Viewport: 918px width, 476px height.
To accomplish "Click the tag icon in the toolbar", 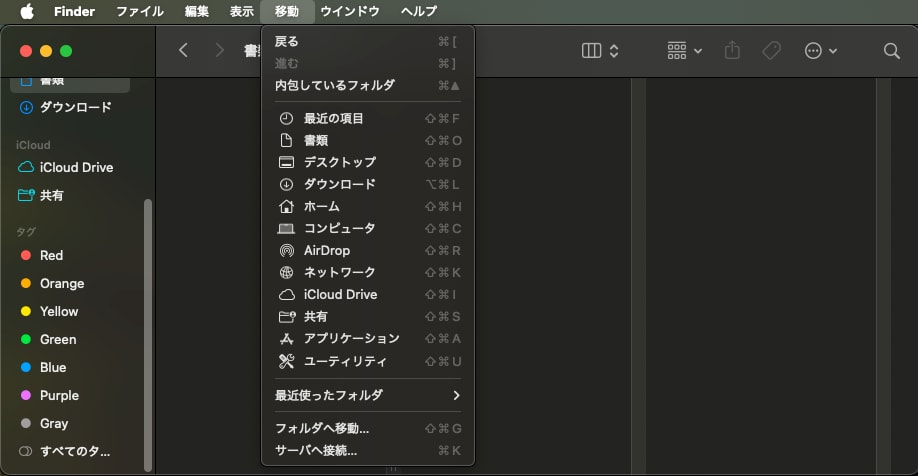I will (x=772, y=51).
